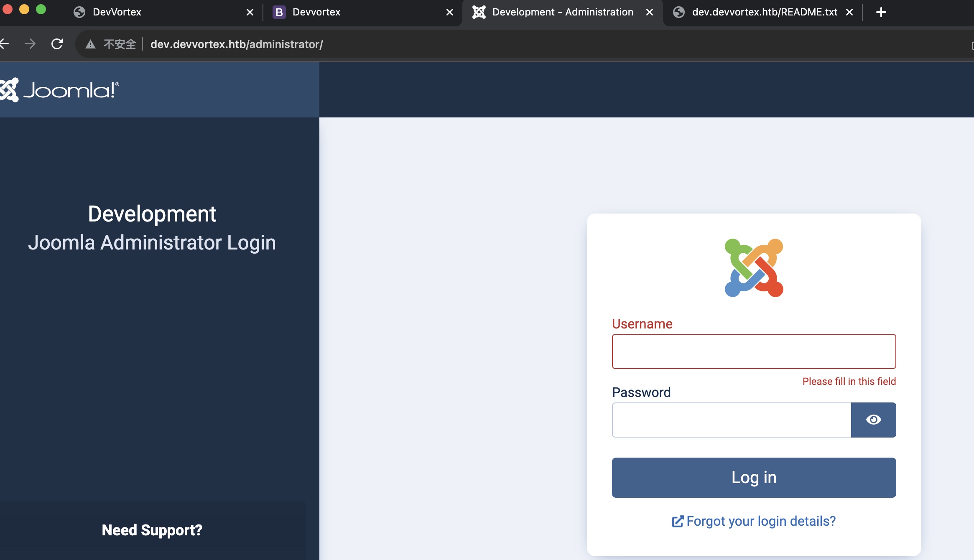Close the Devvortex Bootstrap tab

(449, 12)
